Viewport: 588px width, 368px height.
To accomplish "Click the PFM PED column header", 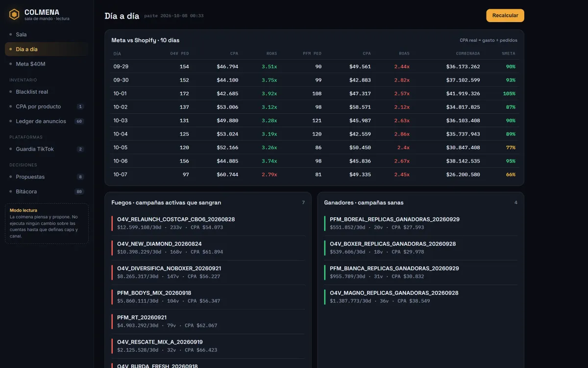I will coord(312,53).
